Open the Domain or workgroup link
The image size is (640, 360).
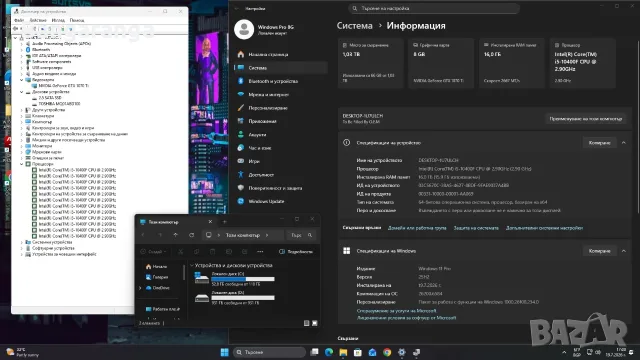pyautogui.click(x=417, y=228)
